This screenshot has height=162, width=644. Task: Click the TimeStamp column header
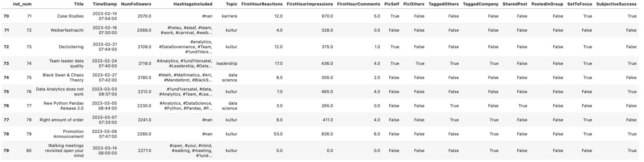(105, 4)
